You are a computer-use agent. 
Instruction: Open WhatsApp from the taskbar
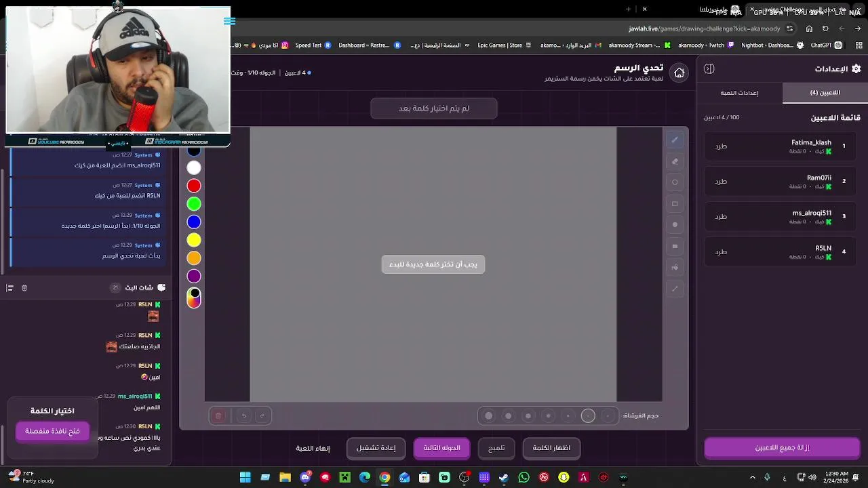point(524,477)
